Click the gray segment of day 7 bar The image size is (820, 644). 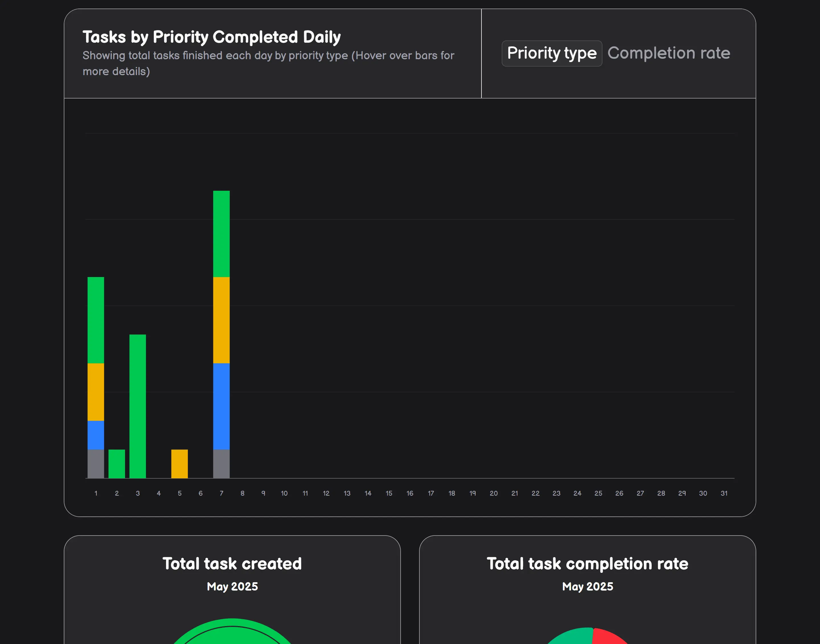(221, 464)
